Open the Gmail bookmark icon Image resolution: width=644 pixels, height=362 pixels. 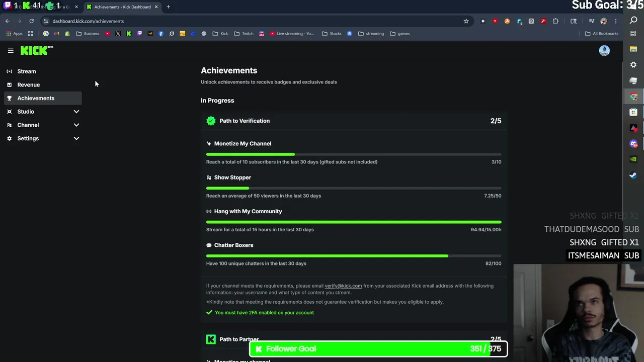56,34
